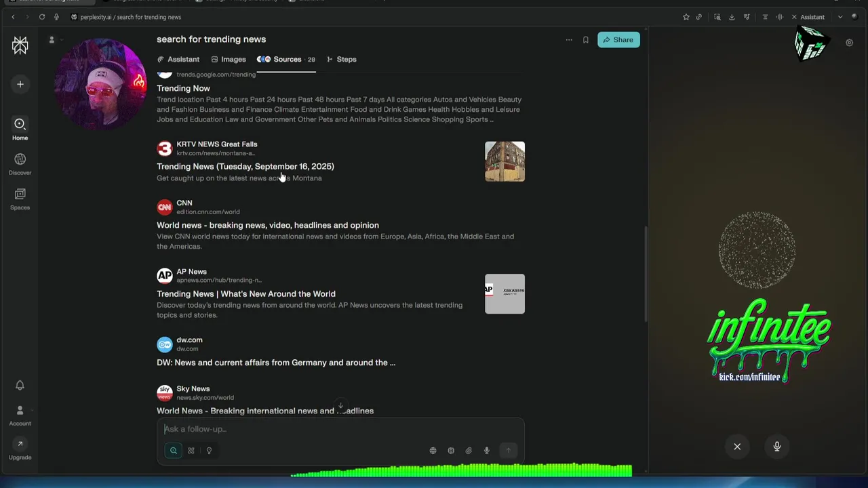Open KRTV Trending News September 16 link
Image resolution: width=868 pixels, height=488 pixels.
245,166
